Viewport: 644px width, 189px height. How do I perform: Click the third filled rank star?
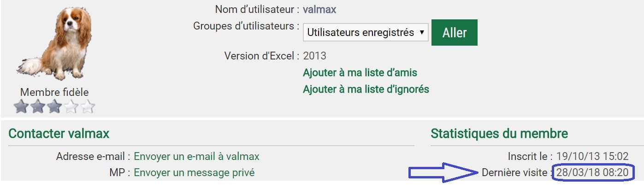click(54, 107)
